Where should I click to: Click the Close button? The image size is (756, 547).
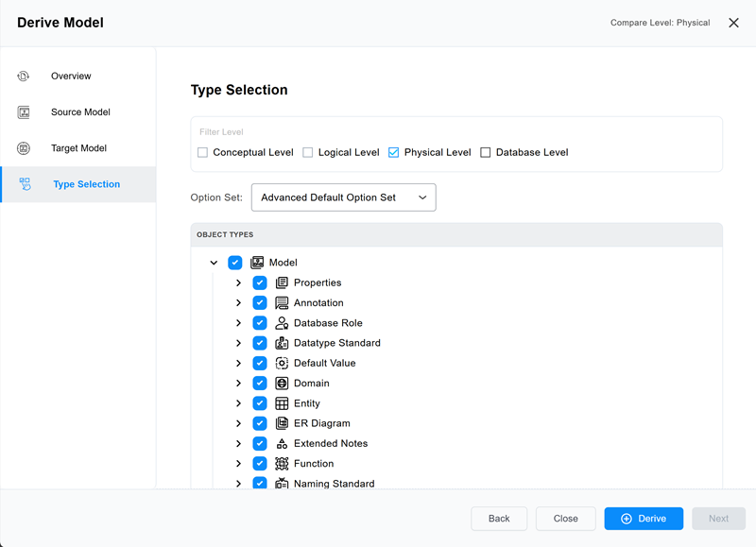click(x=565, y=519)
